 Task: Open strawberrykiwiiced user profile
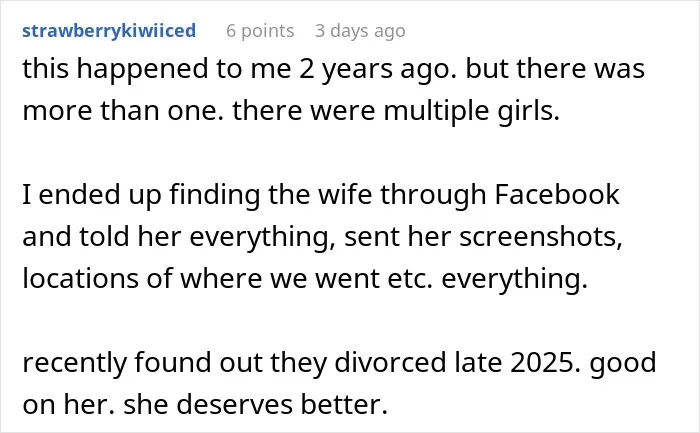click(x=109, y=31)
